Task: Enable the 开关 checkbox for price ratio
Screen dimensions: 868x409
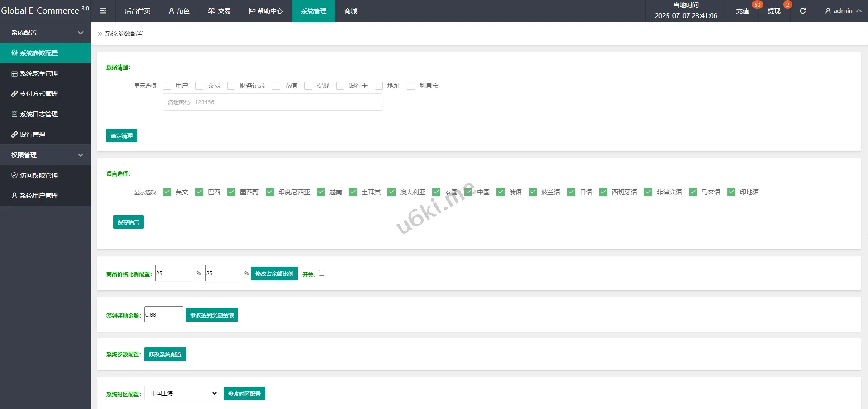Action: [321, 273]
